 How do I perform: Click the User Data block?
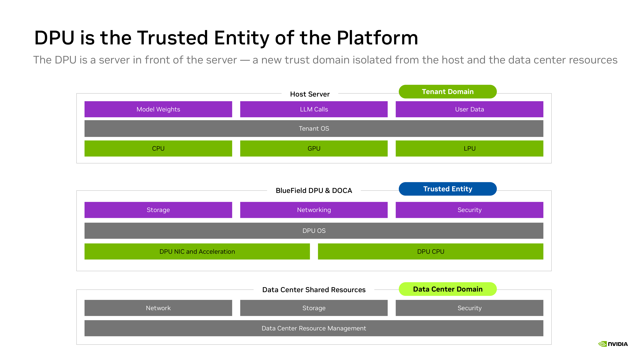(x=469, y=109)
